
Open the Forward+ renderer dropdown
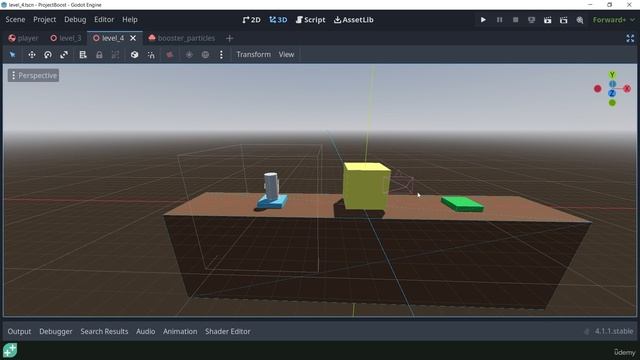pyautogui.click(x=614, y=20)
